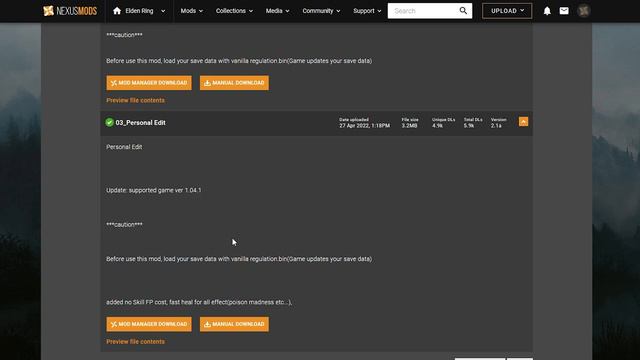Open the UPLOAD dropdown button
Image resolution: width=640 pixels, height=360 pixels.
(507, 11)
